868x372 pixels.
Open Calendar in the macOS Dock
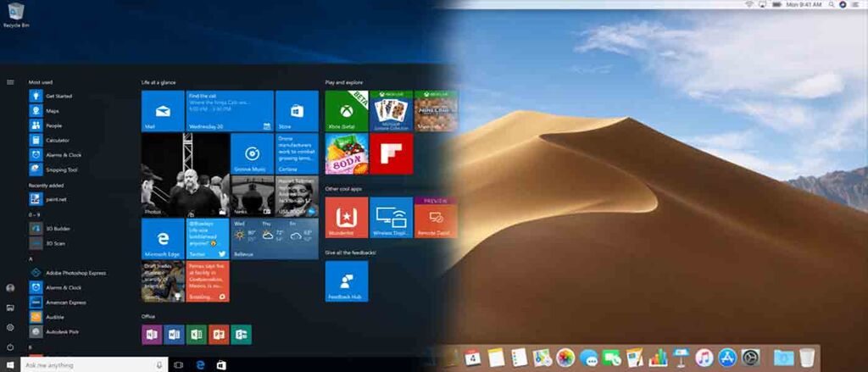tap(472, 358)
